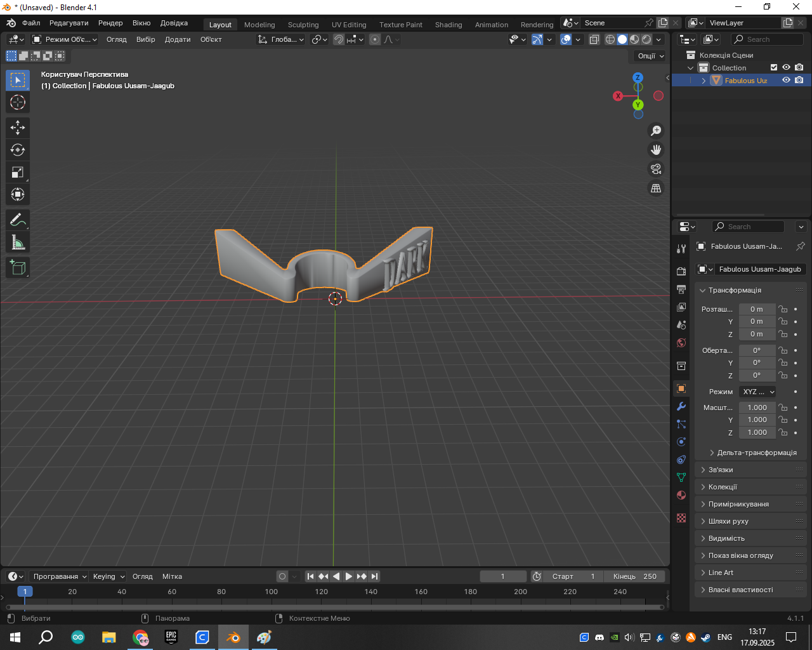Open the Редагувати menu
The height and width of the screenshot is (650, 812).
69,23
